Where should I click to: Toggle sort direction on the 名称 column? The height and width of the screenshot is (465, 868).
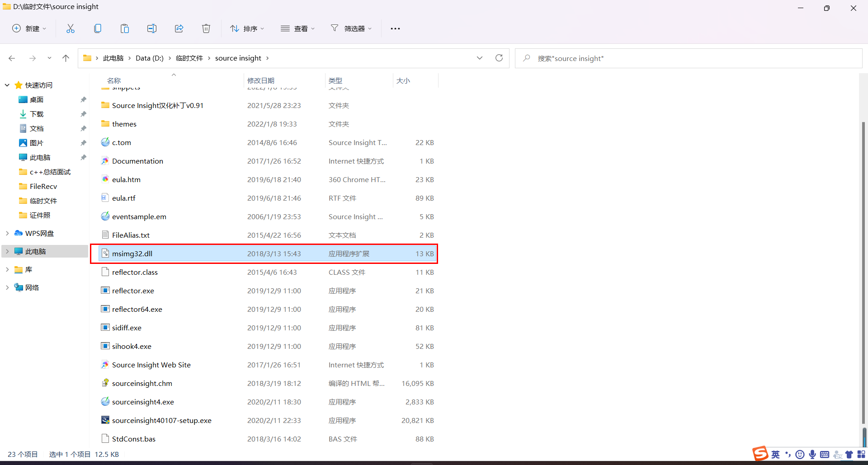(113, 80)
